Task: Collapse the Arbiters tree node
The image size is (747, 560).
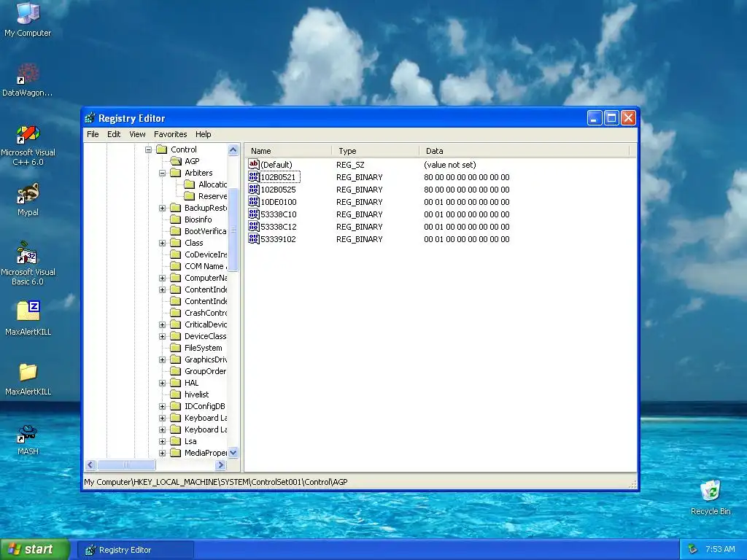Action: (x=162, y=173)
